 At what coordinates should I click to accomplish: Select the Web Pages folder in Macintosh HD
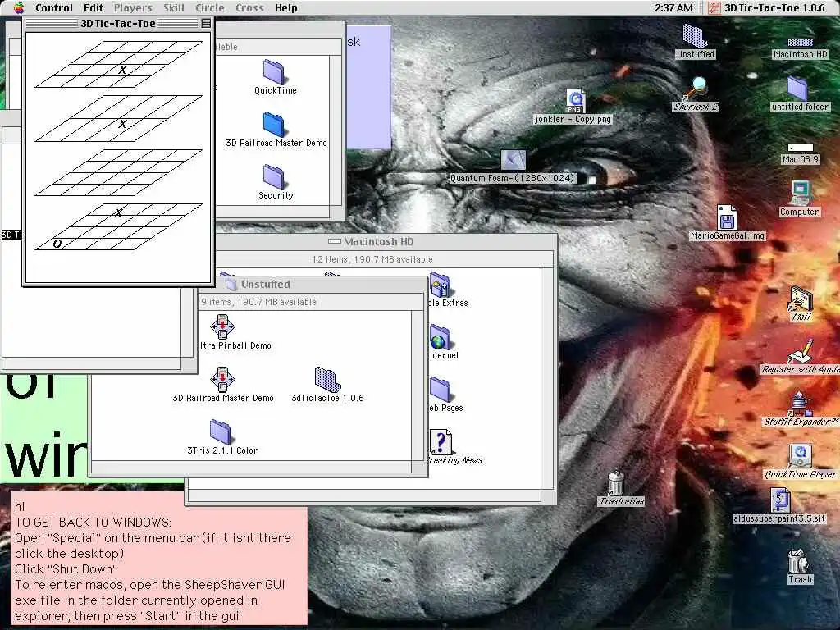[441, 395]
